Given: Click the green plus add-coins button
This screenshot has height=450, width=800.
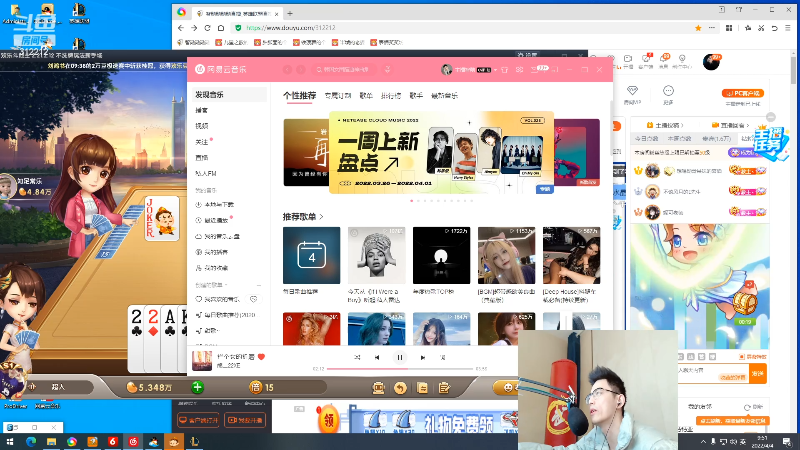Looking at the screenshot, I should tap(197, 387).
